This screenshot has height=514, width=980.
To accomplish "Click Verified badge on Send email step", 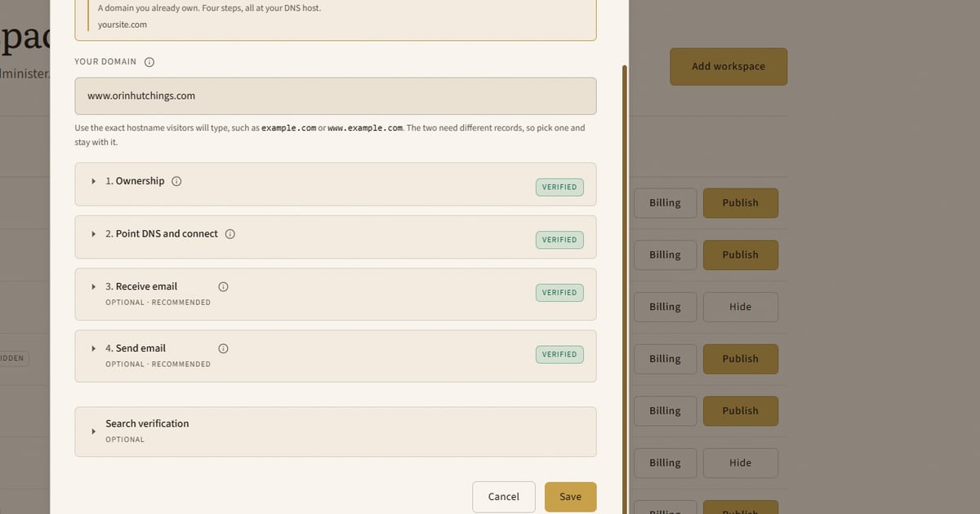I will click(559, 355).
